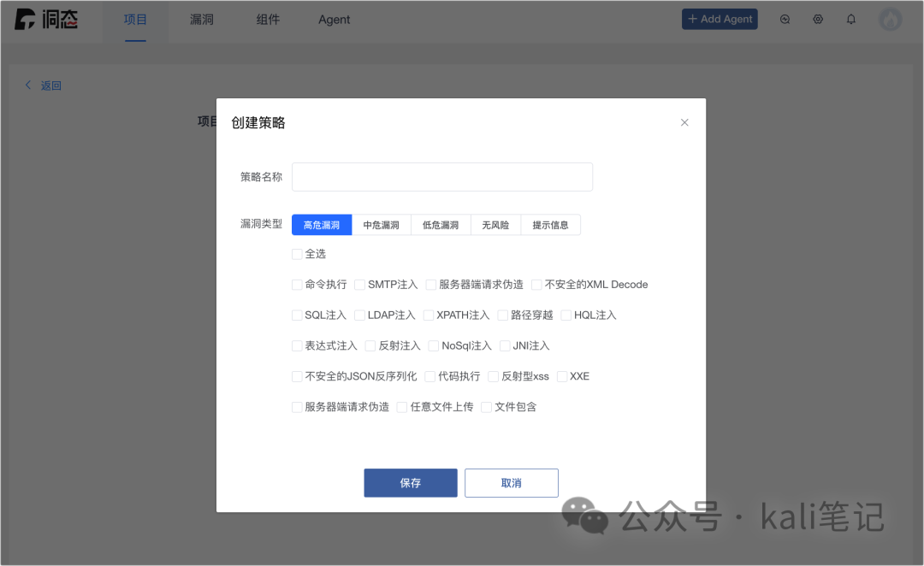Click the 保存 button
This screenshot has width=924, height=566.
[411, 483]
